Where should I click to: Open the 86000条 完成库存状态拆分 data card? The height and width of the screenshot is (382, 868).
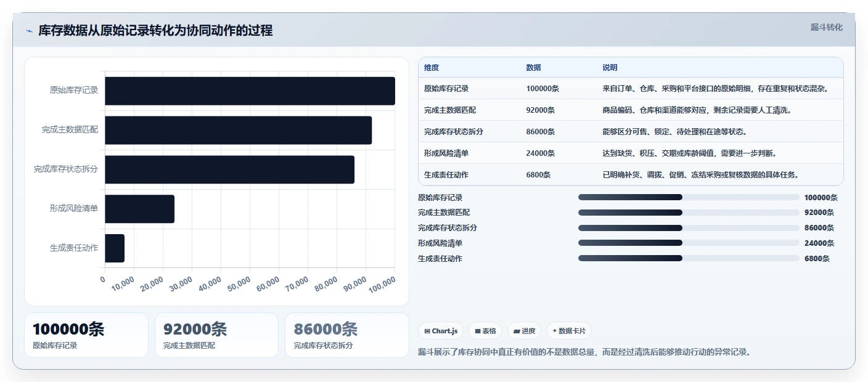tap(347, 335)
